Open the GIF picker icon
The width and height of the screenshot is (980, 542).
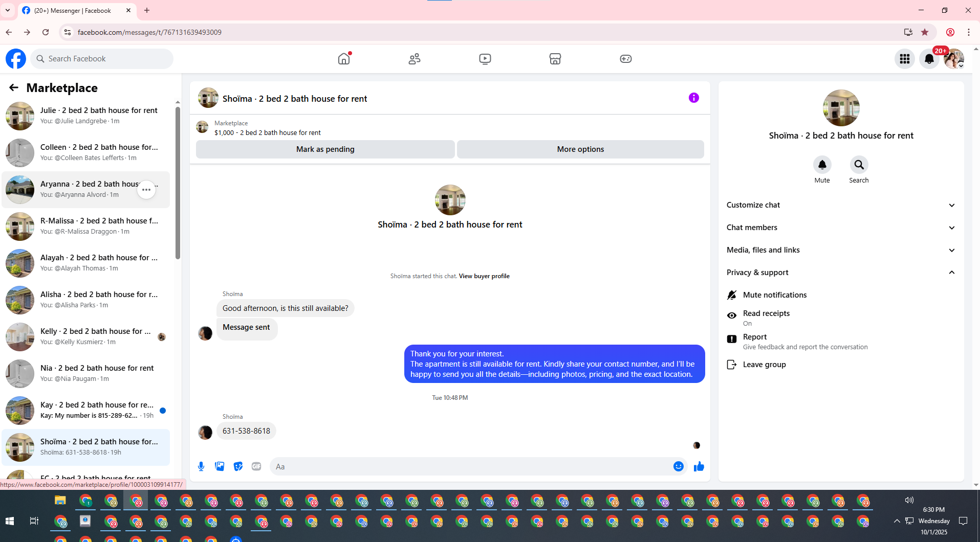pos(256,466)
